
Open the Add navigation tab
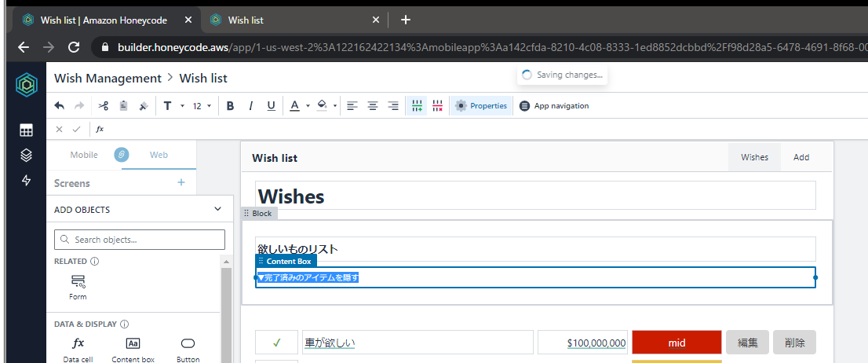pos(801,157)
